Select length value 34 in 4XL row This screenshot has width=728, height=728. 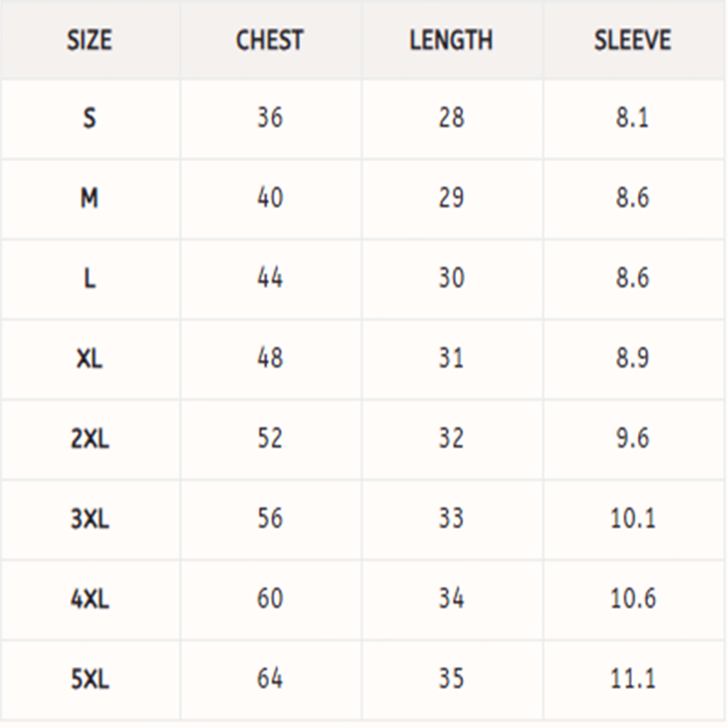(x=450, y=599)
